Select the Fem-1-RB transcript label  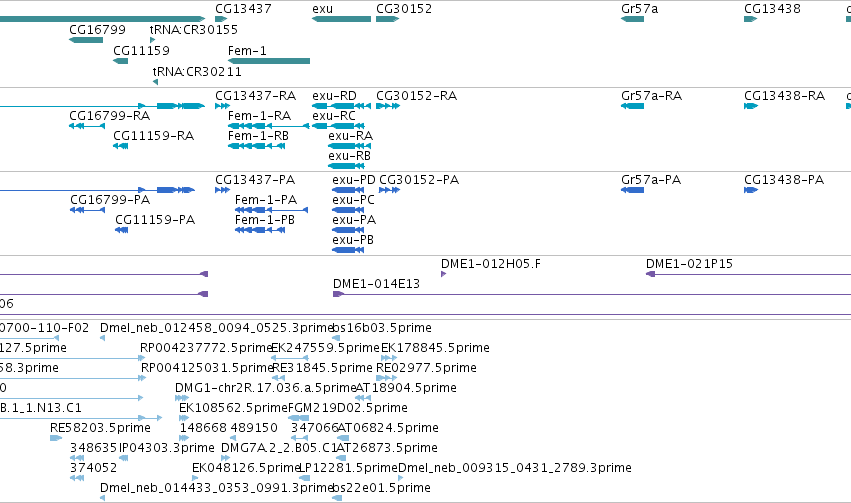pyautogui.click(x=258, y=136)
